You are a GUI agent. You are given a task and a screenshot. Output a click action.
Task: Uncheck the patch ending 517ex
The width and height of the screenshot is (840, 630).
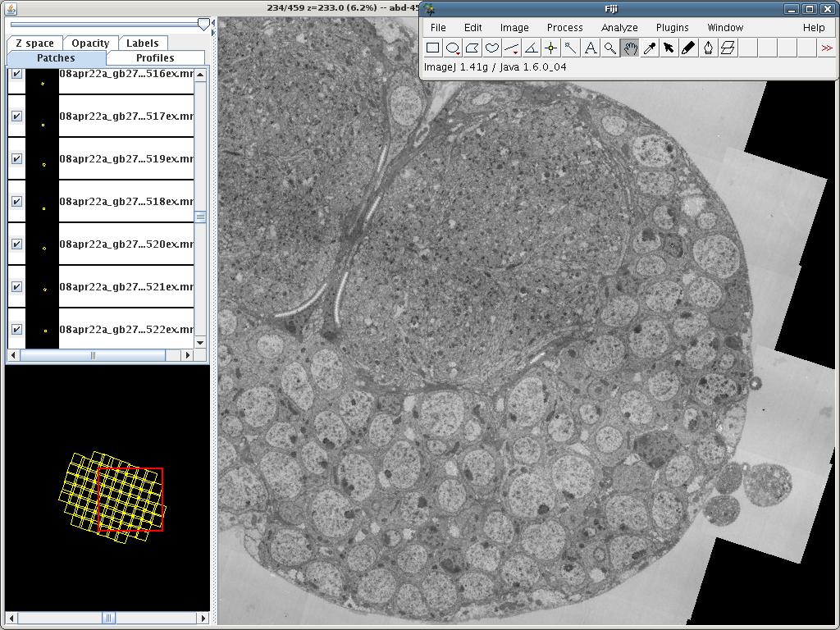click(x=16, y=116)
